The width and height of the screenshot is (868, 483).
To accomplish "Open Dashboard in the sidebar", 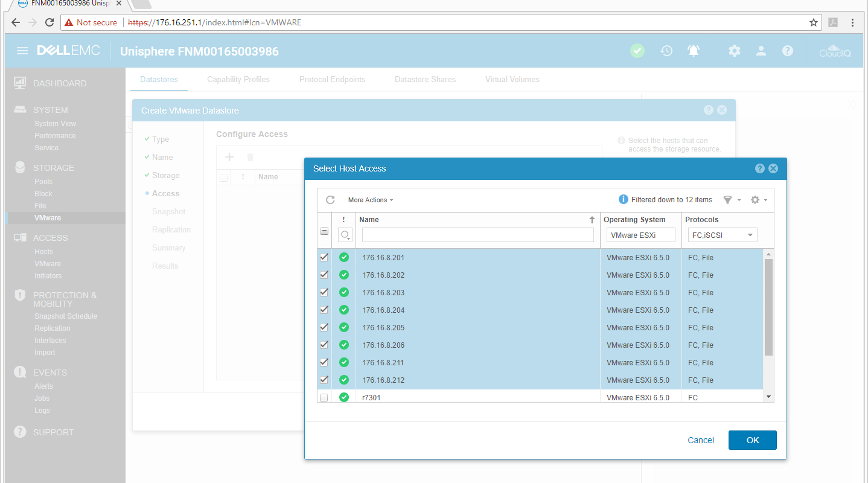I will pyautogui.click(x=60, y=83).
